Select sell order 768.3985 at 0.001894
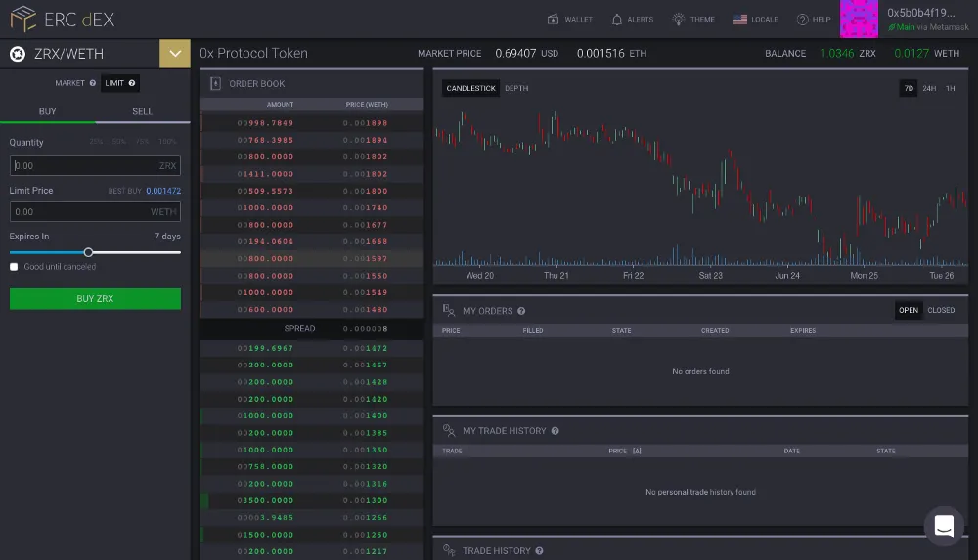Image resolution: width=978 pixels, height=560 pixels. (x=311, y=140)
